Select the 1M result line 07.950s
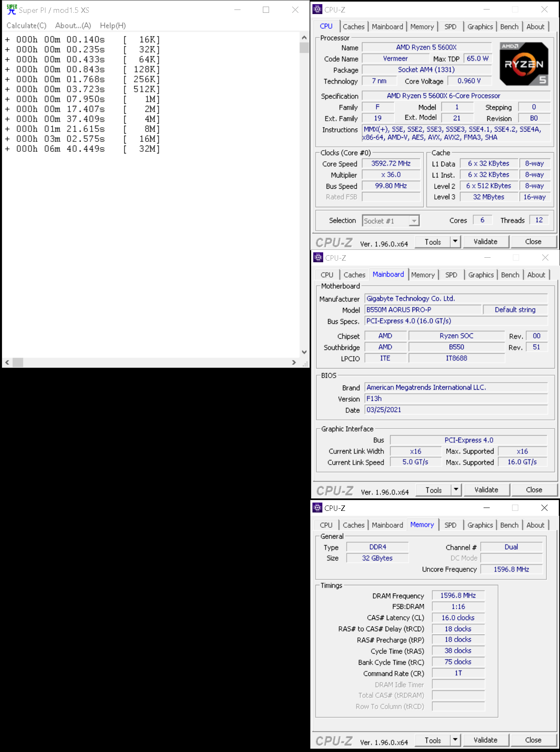Screen dimensions: 560x752 coord(82,99)
